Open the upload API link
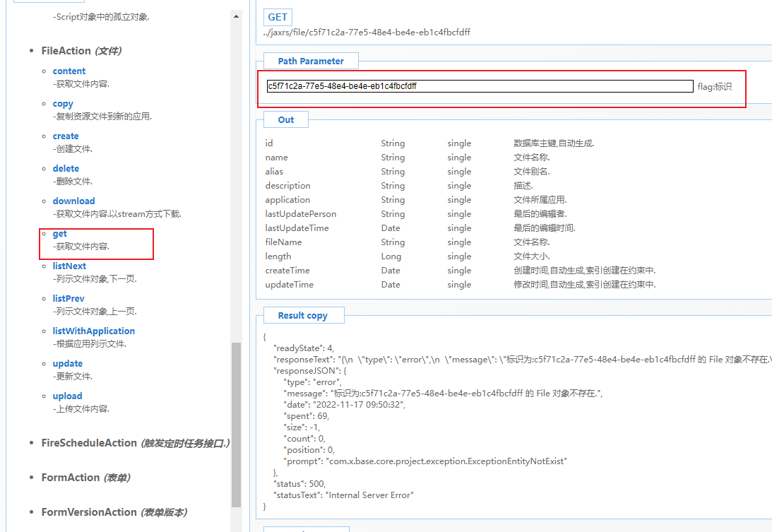The width and height of the screenshot is (772, 532). [x=67, y=396]
